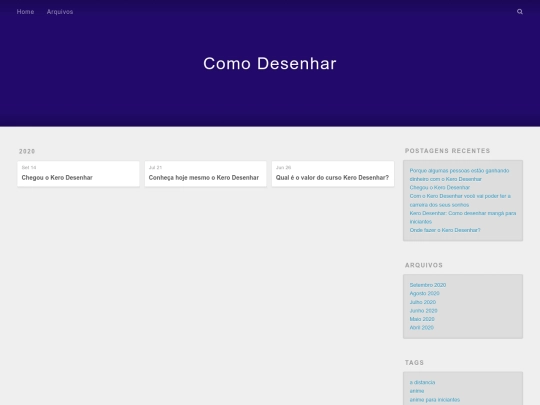The width and height of the screenshot is (540, 405).
Task: Open the Arquivos menu item
Action: [60, 12]
